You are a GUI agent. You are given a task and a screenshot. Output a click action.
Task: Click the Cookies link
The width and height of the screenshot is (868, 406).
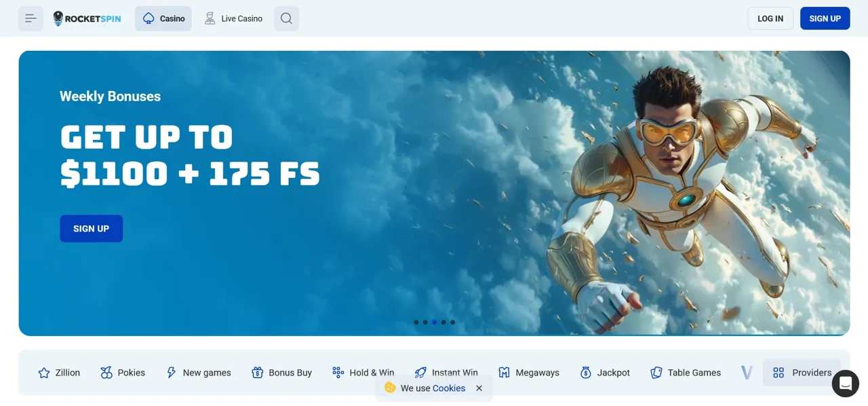coord(449,388)
